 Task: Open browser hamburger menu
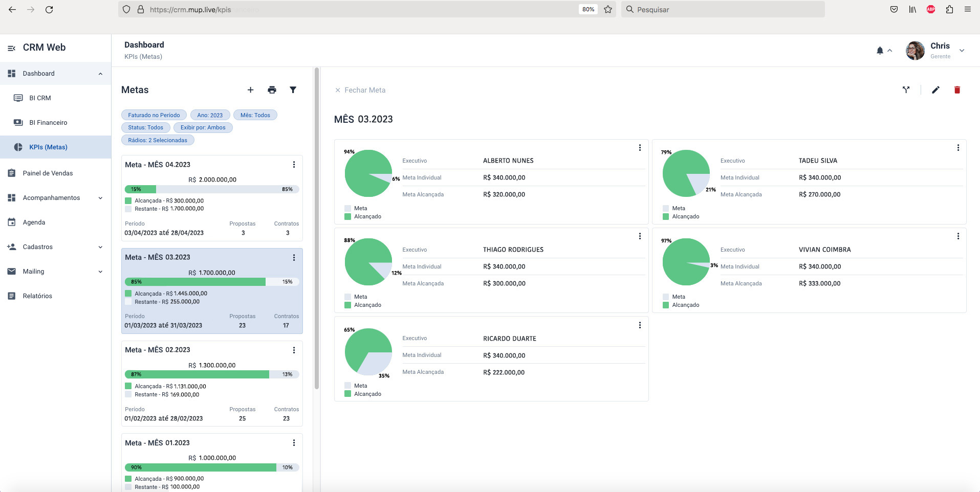click(968, 9)
